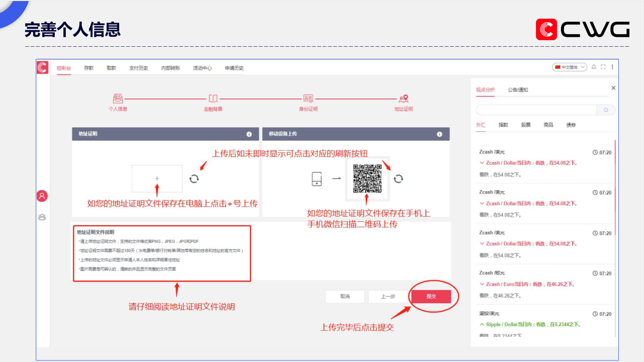This screenshot has width=644, height=362.
Task: Go to the 申请历史 tab
Action: (x=234, y=68)
